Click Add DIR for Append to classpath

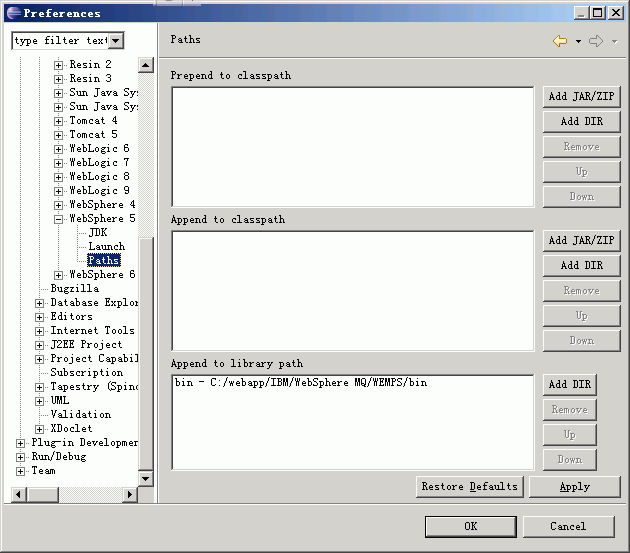581,265
